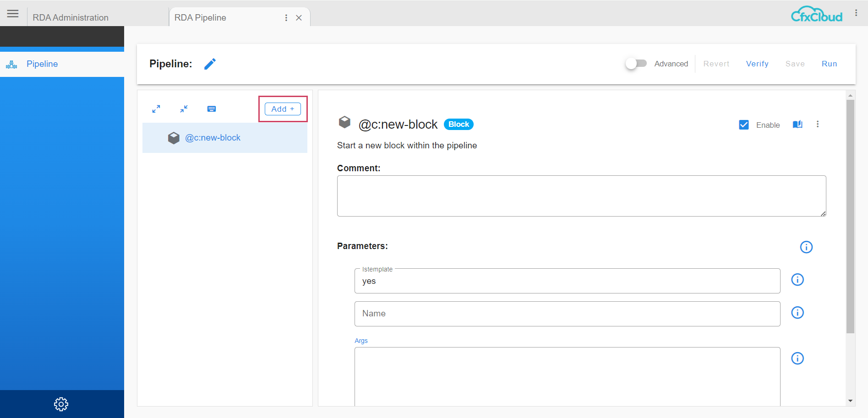Open options menu on RDA Pipeline tab

click(x=286, y=17)
